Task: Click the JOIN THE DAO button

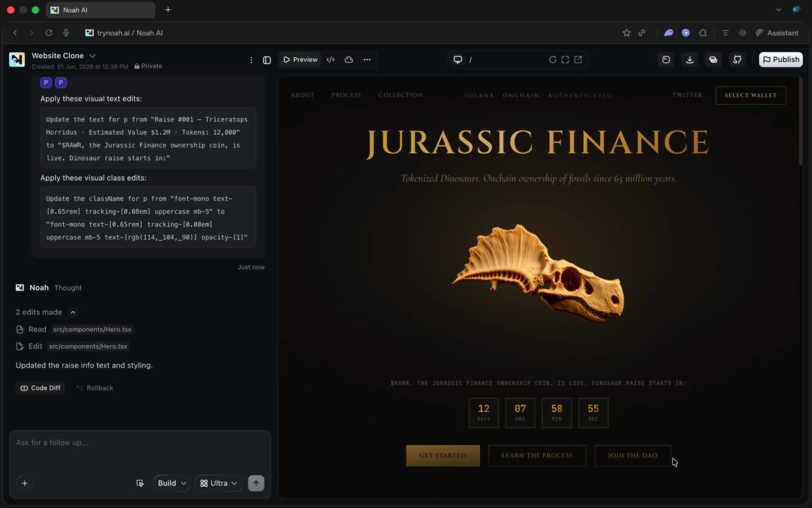Action: (633, 456)
